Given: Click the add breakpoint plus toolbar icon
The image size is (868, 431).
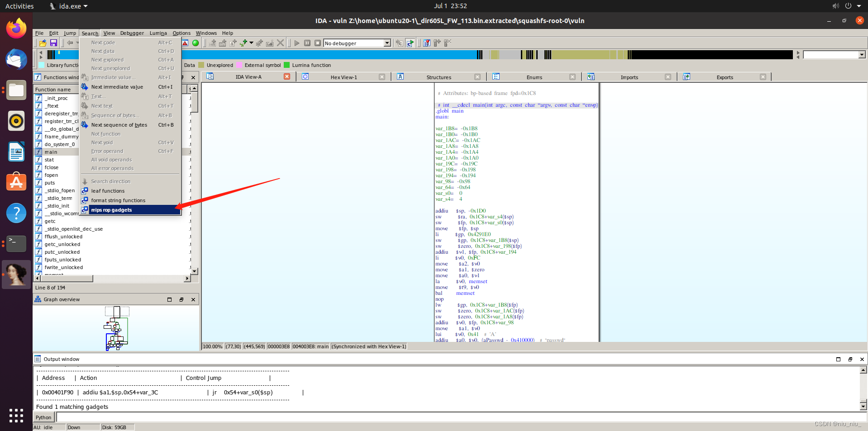Looking at the screenshot, I should point(437,43).
